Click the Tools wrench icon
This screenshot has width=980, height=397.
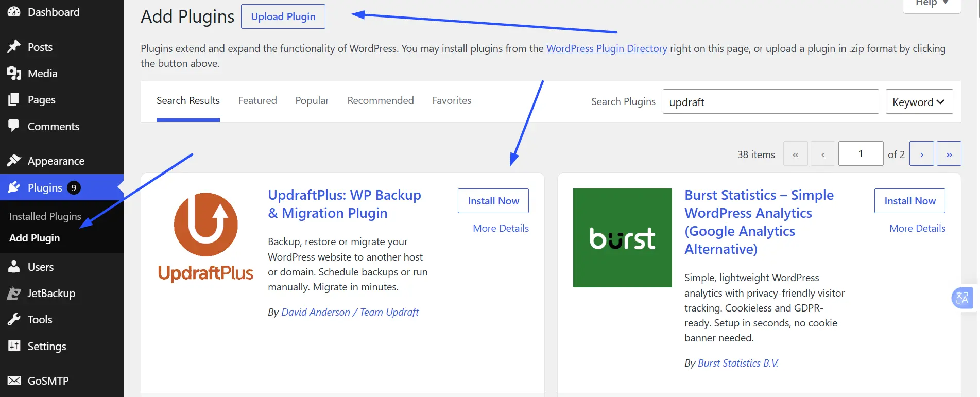coord(14,319)
